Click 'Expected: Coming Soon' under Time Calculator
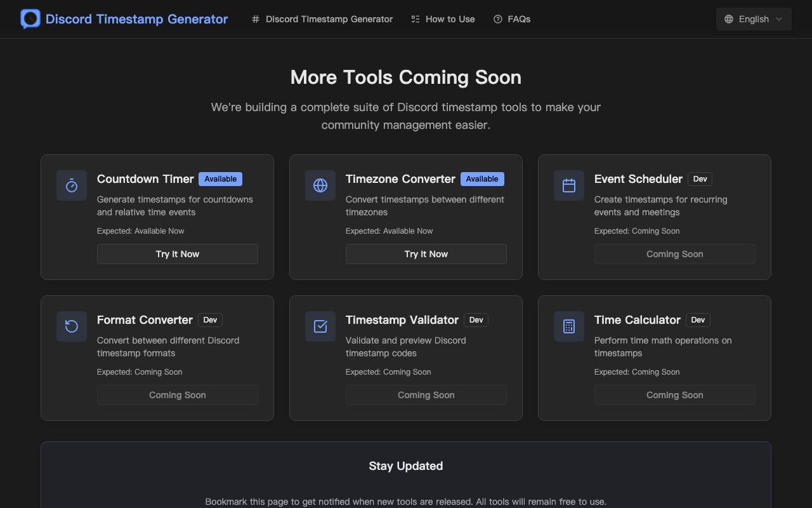 point(637,372)
